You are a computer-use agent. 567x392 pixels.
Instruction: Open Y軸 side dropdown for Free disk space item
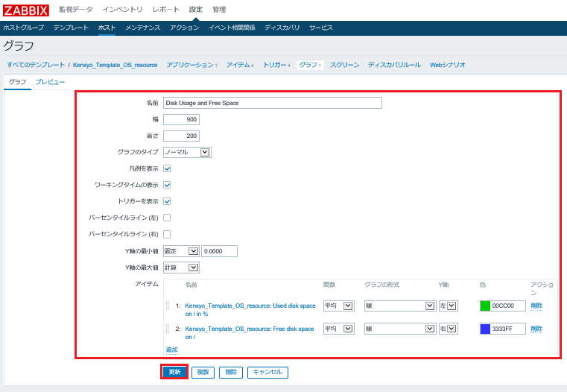(448, 329)
